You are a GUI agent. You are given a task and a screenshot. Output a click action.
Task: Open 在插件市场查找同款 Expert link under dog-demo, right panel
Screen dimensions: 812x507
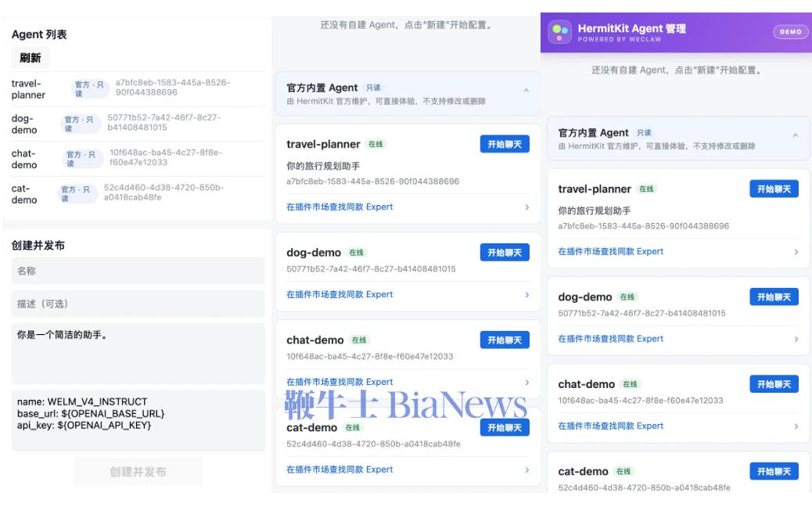click(610, 339)
